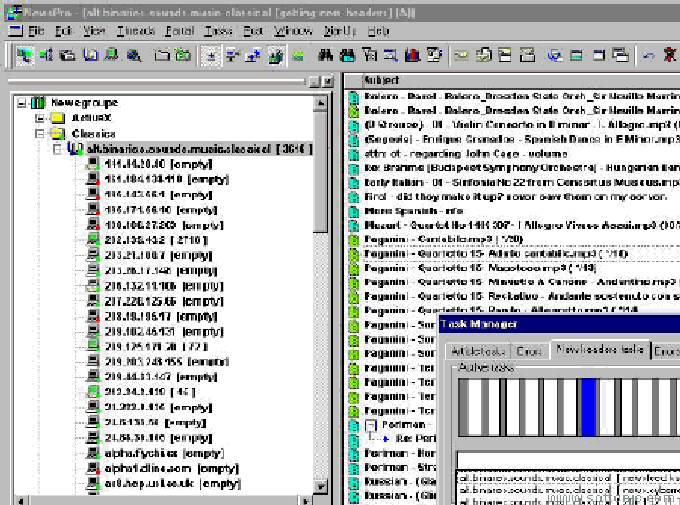Click the teal window layout toolbar icon

click(x=577, y=56)
